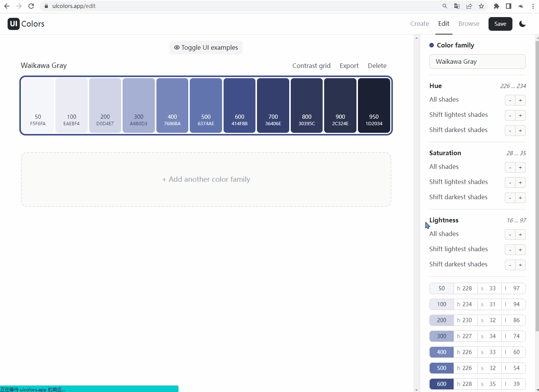Click Add another color family
The height and width of the screenshot is (392, 539).
pos(206,179)
